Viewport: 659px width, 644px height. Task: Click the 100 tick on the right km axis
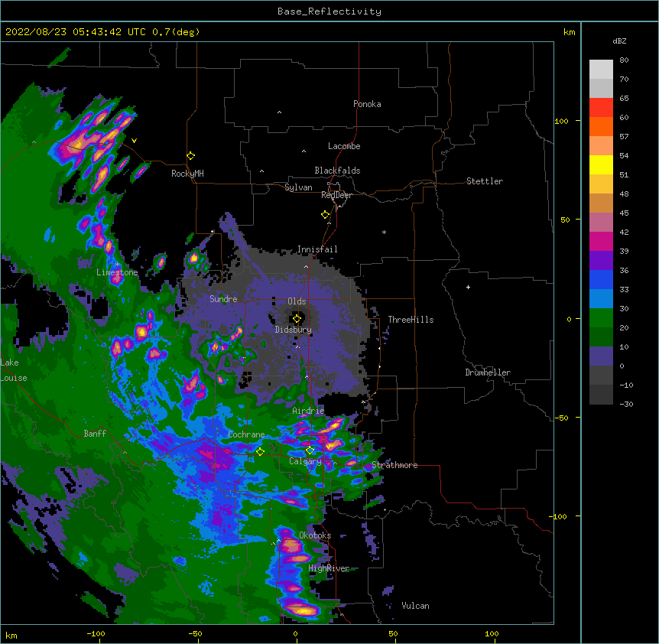(561, 121)
